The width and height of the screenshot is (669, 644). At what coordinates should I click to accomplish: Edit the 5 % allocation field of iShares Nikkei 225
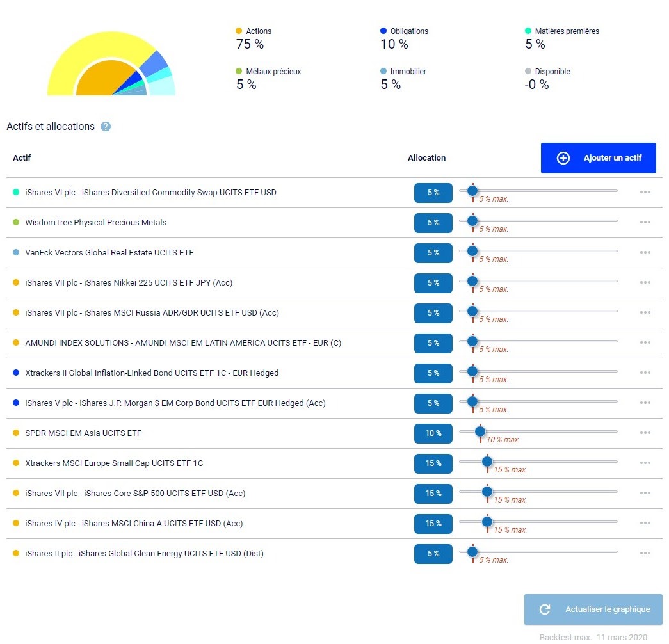point(433,283)
